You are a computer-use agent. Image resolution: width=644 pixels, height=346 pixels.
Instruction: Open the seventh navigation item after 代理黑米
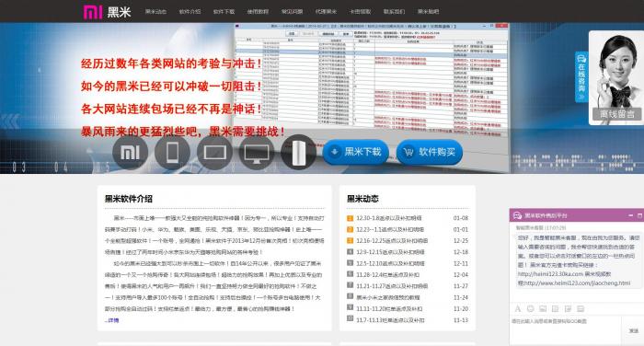(361, 12)
